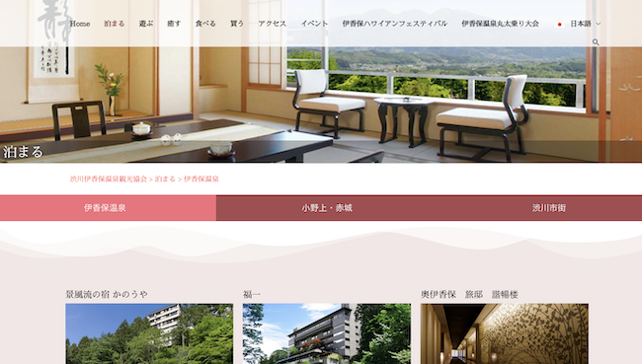Open the 泊まる menu item

(x=115, y=24)
